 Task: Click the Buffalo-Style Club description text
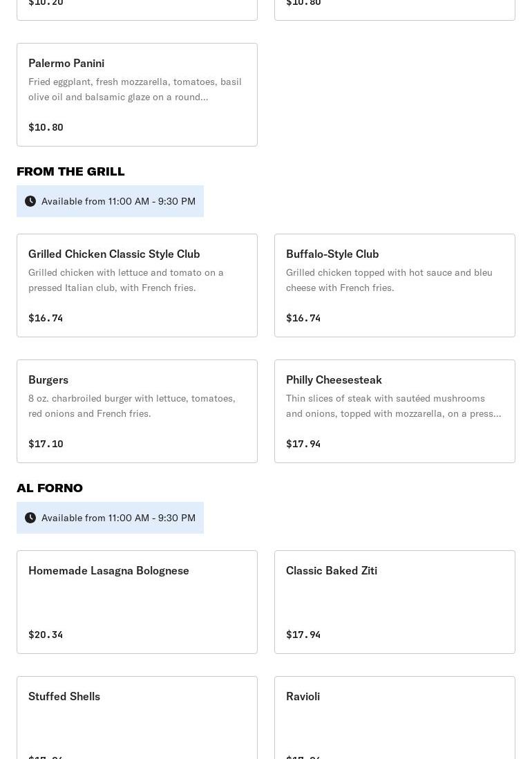[389, 280]
